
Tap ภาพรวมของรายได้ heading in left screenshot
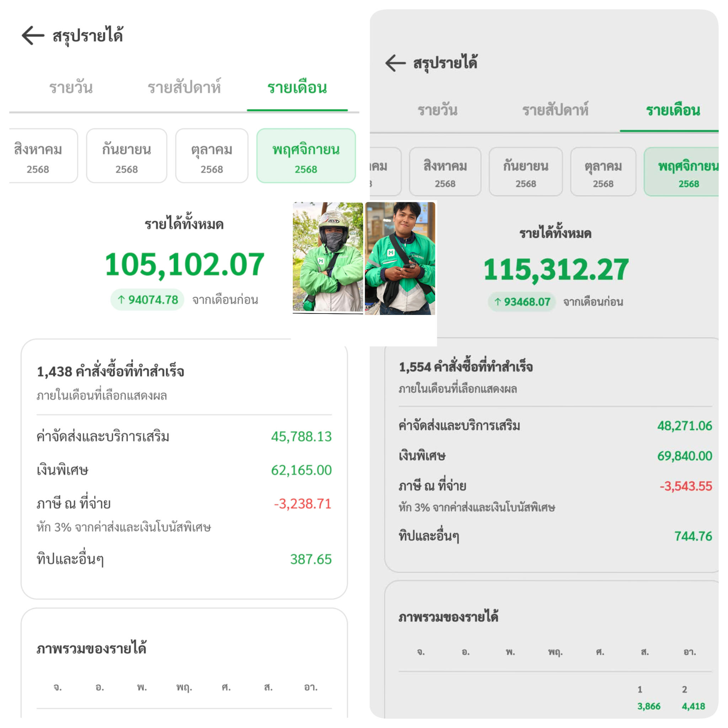(92, 649)
